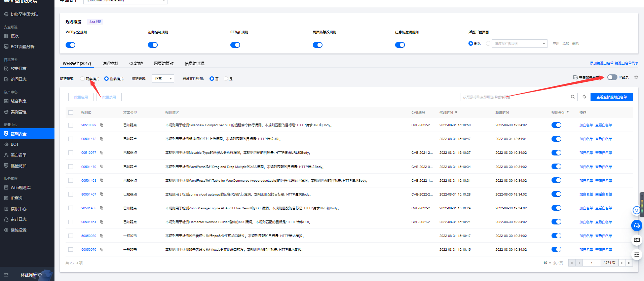Jump to last page in pagination
The height and width of the screenshot is (281, 644).
click(x=629, y=263)
